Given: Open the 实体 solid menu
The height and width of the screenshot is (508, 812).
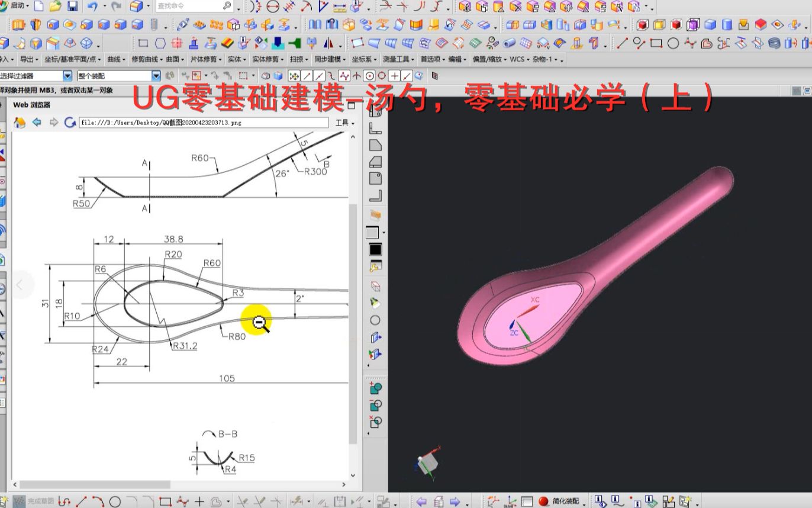Looking at the screenshot, I should pyautogui.click(x=237, y=59).
